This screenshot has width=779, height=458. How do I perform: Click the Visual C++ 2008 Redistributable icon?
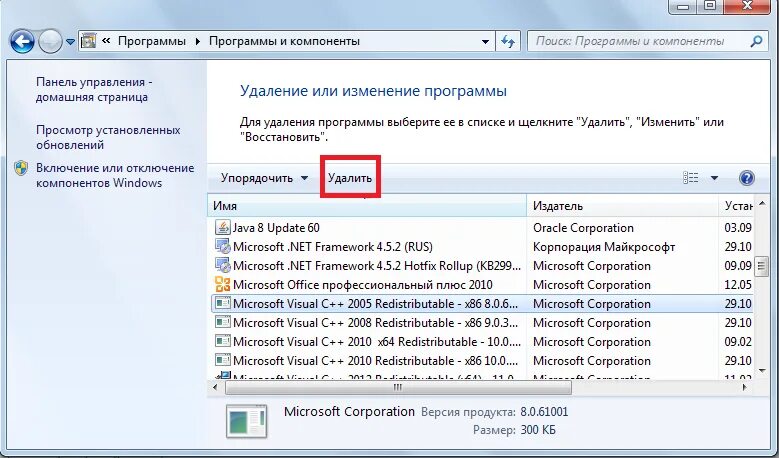[223, 322]
